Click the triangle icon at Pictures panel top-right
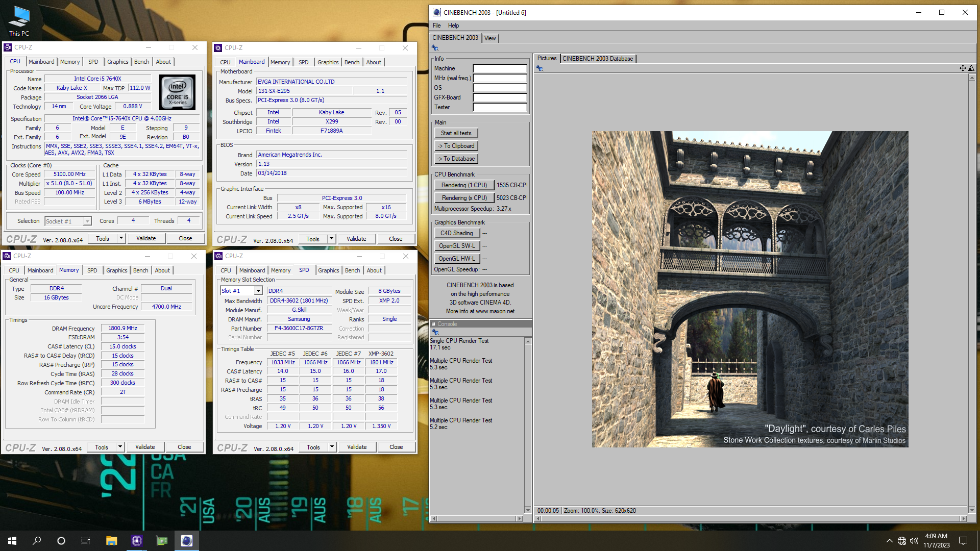Screen dimensions: 980x551 tap(971, 68)
